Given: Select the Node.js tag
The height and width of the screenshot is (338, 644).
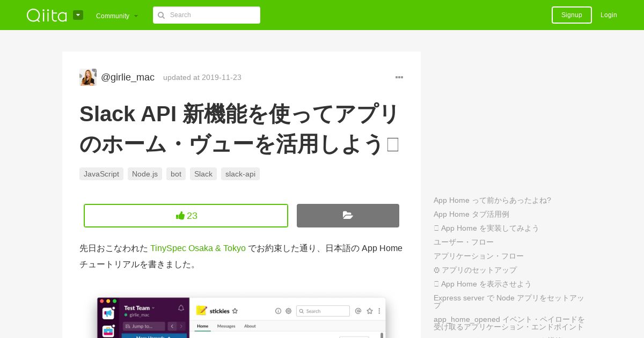Looking at the screenshot, I should coord(145,174).
